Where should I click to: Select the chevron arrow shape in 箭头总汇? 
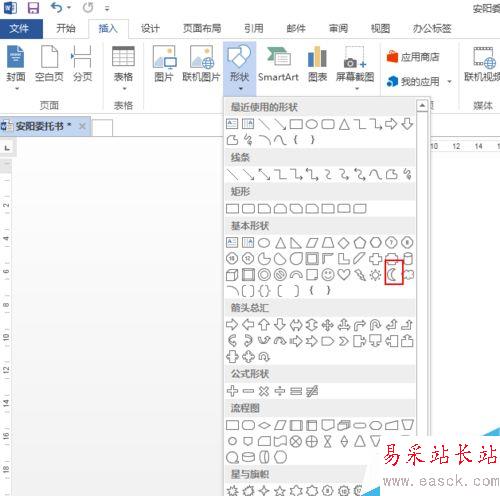tap(344, 341)
